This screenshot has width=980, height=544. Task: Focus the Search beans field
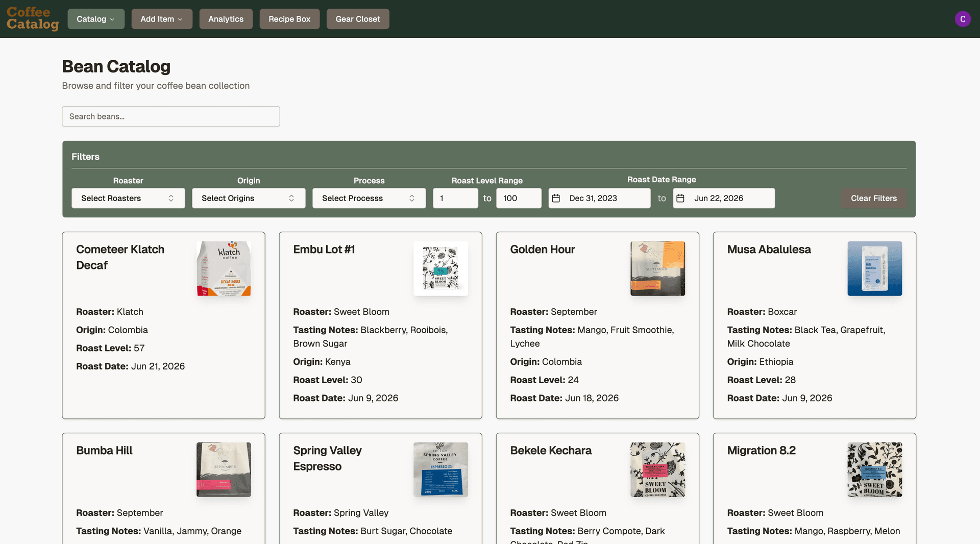click(x=171, y=116)
